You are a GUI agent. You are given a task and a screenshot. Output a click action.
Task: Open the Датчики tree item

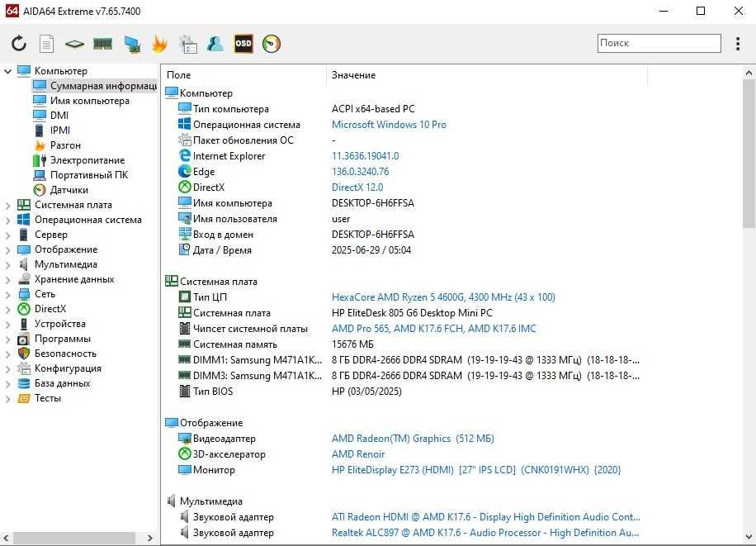click(69, 190)
